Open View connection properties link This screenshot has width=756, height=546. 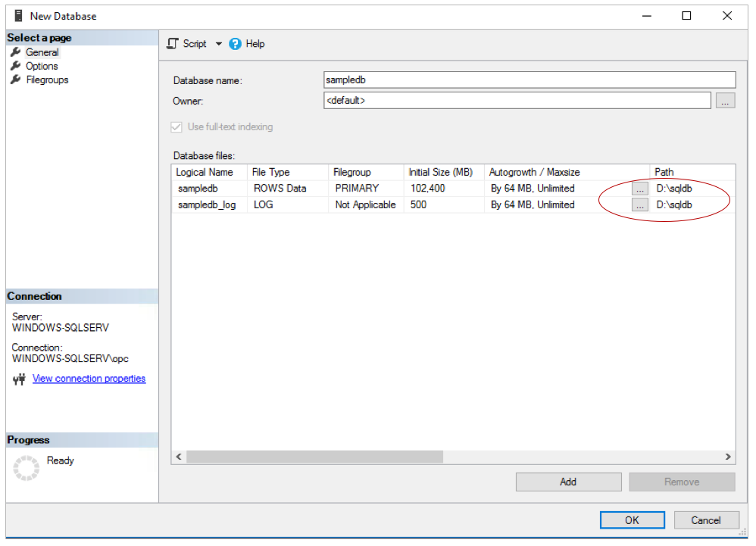pos(89,379)
